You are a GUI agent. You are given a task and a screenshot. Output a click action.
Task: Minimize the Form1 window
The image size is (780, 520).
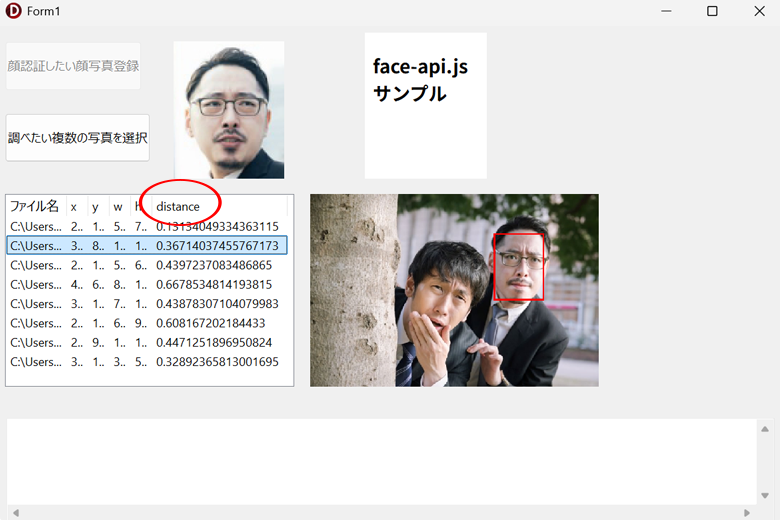pos(666,11)
